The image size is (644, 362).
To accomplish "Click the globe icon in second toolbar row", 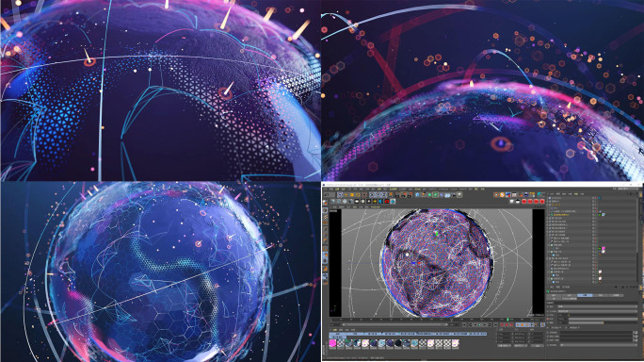I will [393, 202].
